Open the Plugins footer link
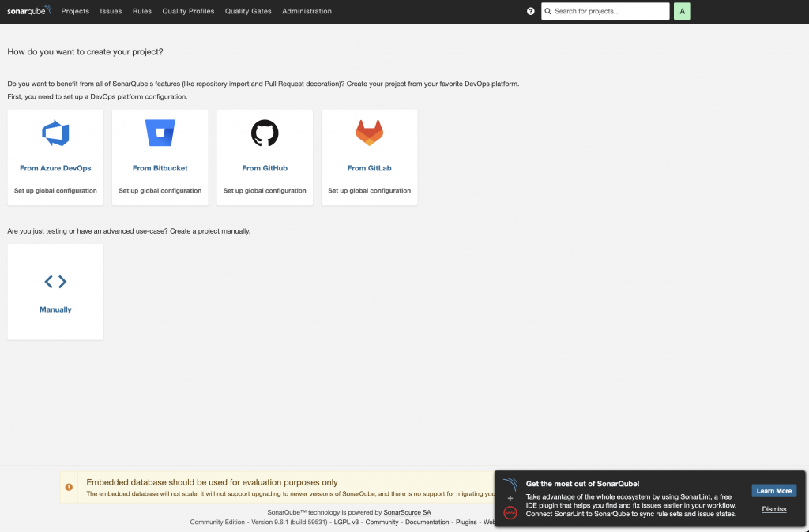Screen dimensions: 809x532 (x=466, y=523)
